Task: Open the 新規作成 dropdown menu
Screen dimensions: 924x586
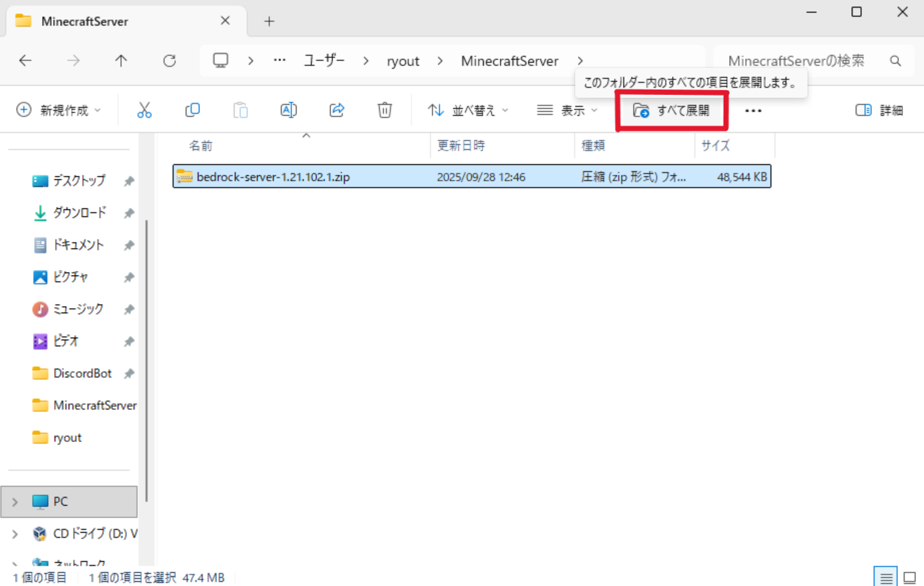Action: 59,110
